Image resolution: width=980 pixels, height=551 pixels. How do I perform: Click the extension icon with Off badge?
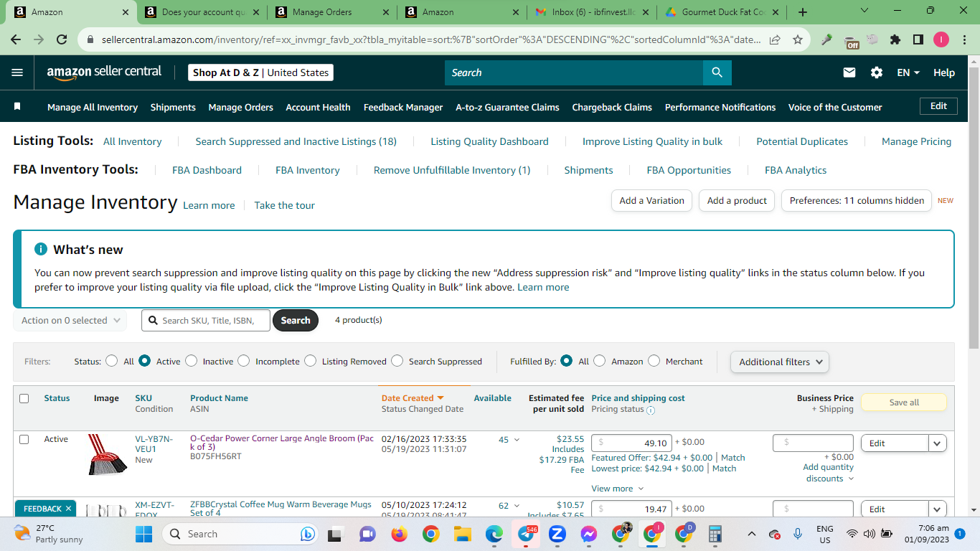(852, 42)
